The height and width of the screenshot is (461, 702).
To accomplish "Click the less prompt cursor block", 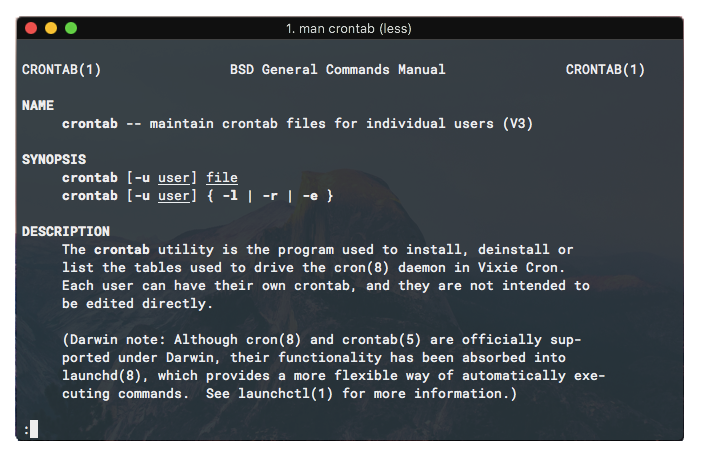I will tap(34, 429).
